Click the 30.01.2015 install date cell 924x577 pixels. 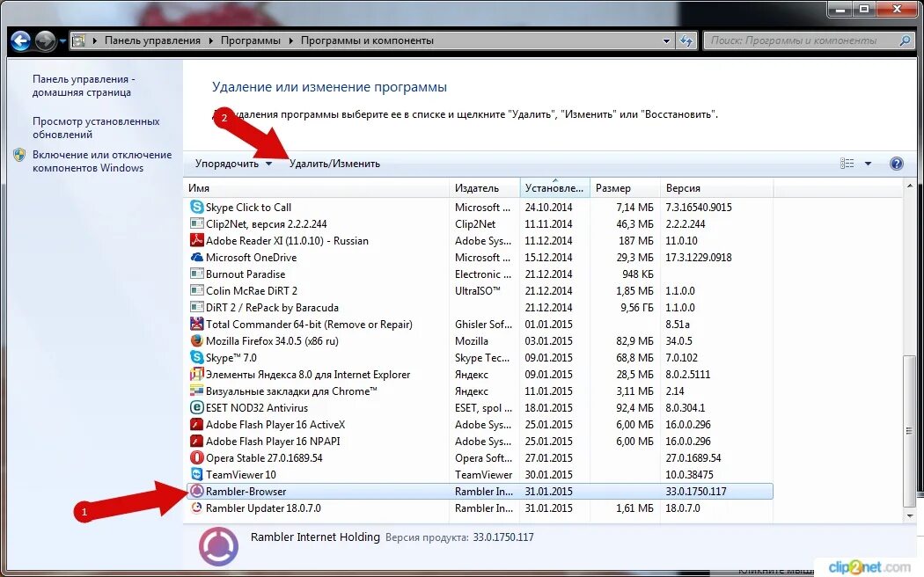pos(548,475)
